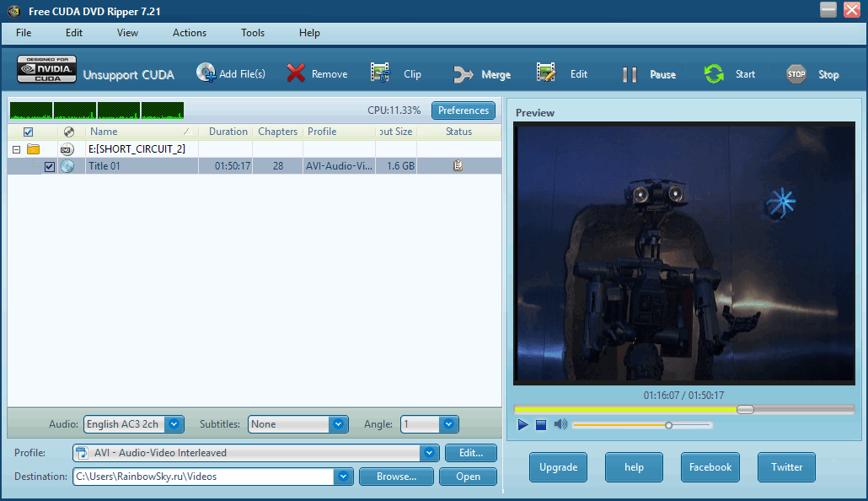Screen dimensions: 868x501
Task: Open the View menu
Action: pos(127,33)
